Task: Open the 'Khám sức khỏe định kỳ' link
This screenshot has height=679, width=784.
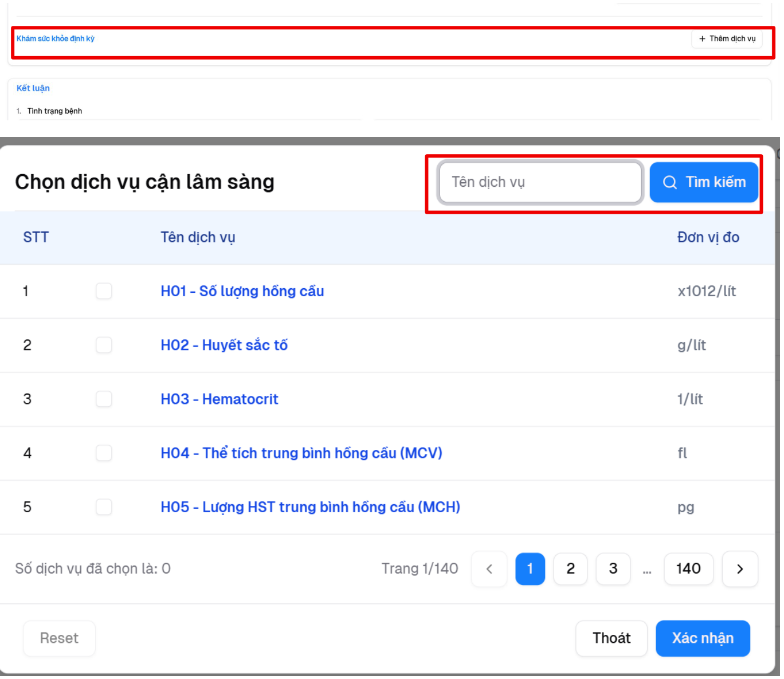Action: pos(56,39)
